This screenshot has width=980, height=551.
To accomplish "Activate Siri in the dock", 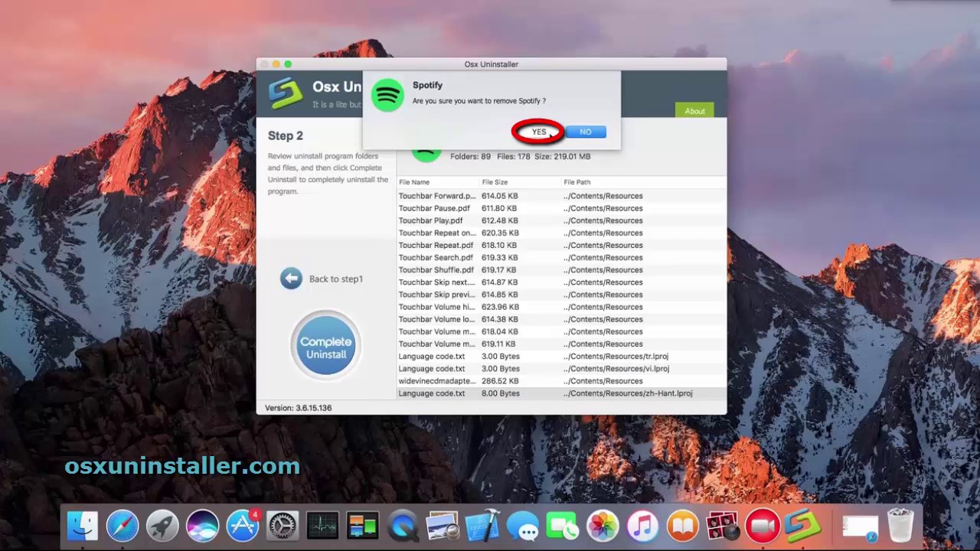I will (x=202, y=526).
